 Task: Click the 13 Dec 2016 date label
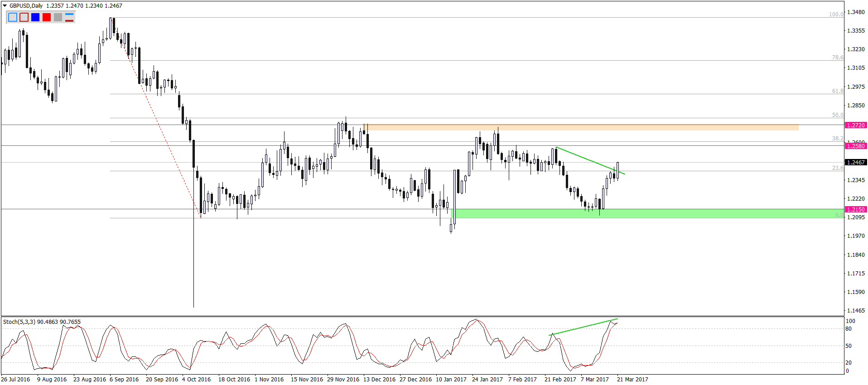[379, 380]
